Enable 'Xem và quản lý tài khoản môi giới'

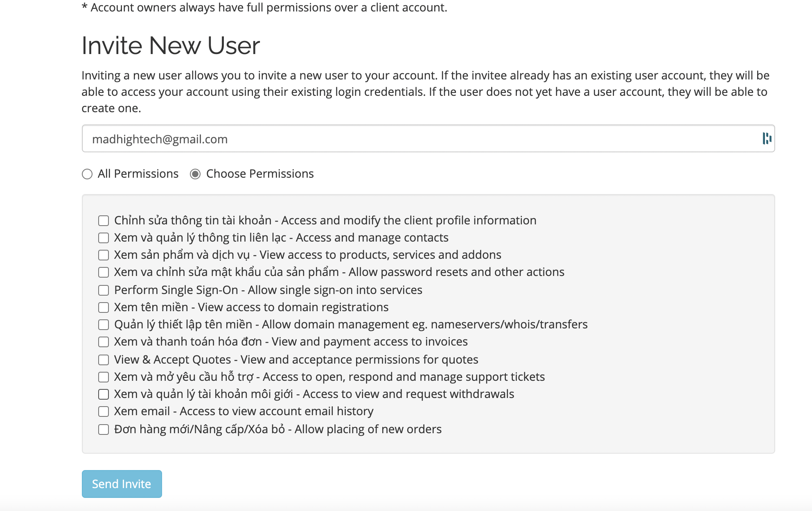coord(104,394)
